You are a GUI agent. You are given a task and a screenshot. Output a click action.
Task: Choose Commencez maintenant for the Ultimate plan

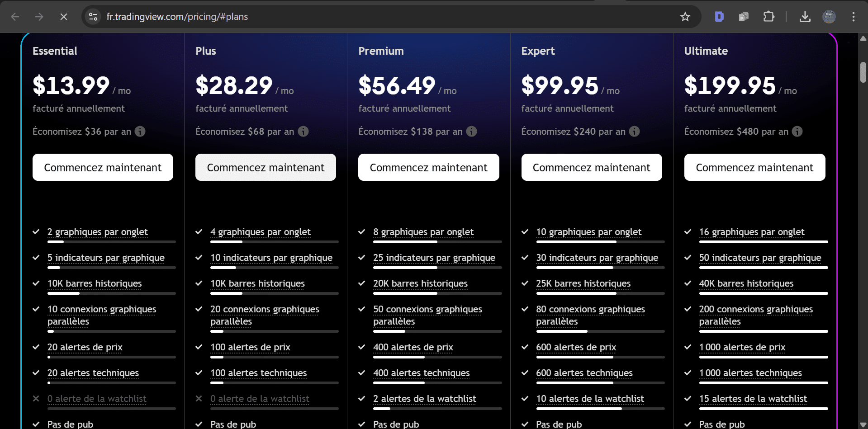(x=754, y=167)
